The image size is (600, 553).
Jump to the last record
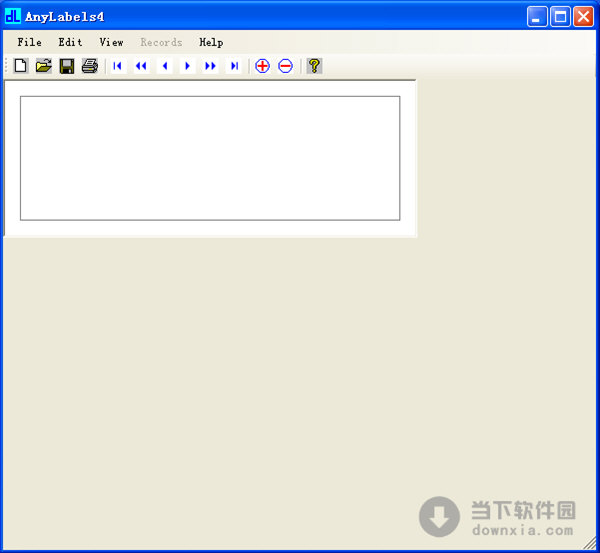click(234, 66)
